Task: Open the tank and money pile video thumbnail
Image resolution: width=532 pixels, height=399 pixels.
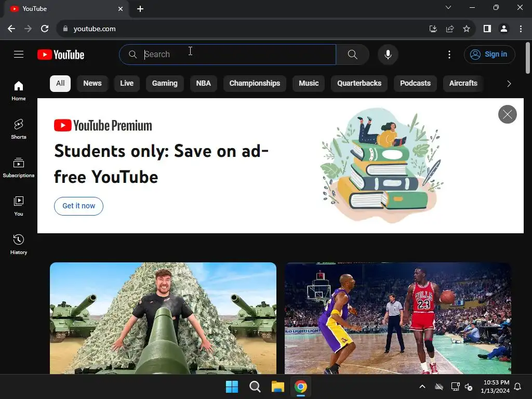Action: click(x=163, y=318)
